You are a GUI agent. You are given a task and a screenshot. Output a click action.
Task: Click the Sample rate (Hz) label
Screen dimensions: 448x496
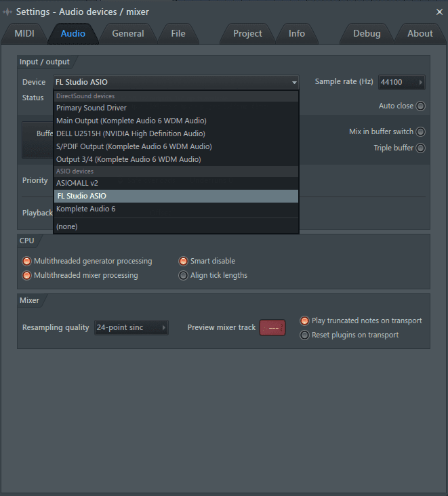point(344,81)
